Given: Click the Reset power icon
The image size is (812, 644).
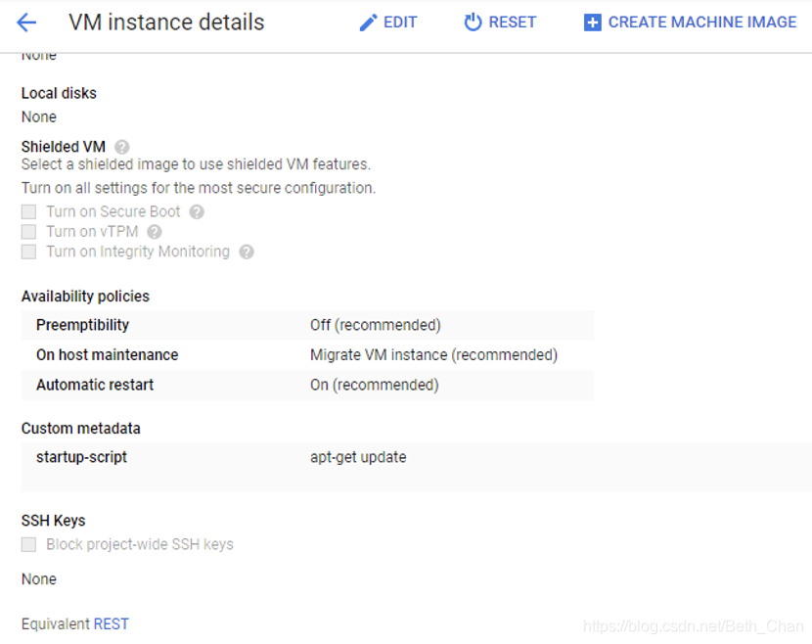Looking at the screenshot, I should click(x=473, y=23).
